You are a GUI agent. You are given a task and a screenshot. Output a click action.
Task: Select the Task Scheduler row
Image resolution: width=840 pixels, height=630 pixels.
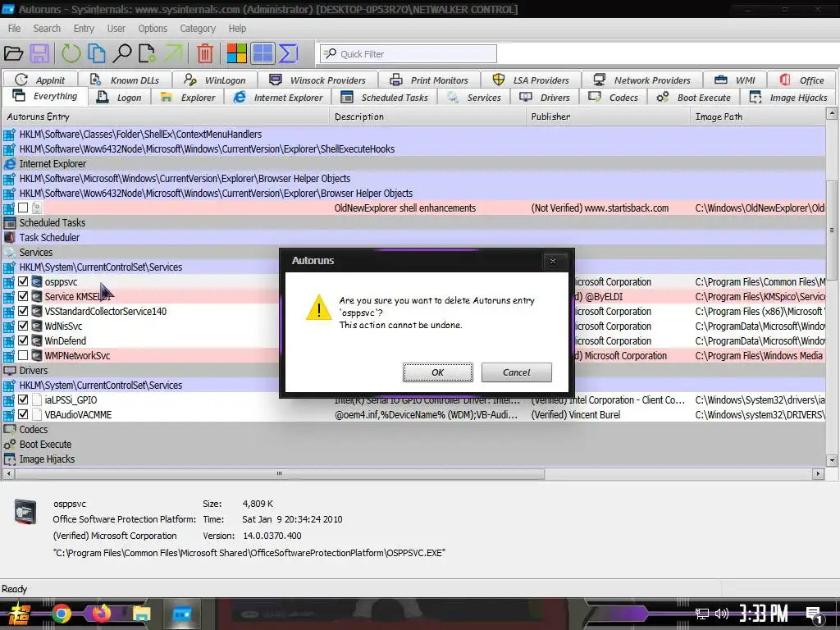point(413,237)
